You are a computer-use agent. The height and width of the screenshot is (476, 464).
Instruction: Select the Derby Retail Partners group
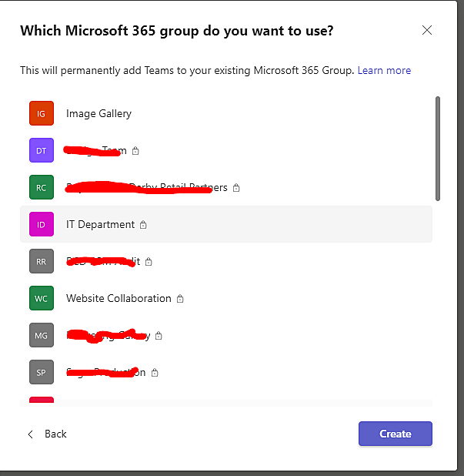click(x=185, y=187)
